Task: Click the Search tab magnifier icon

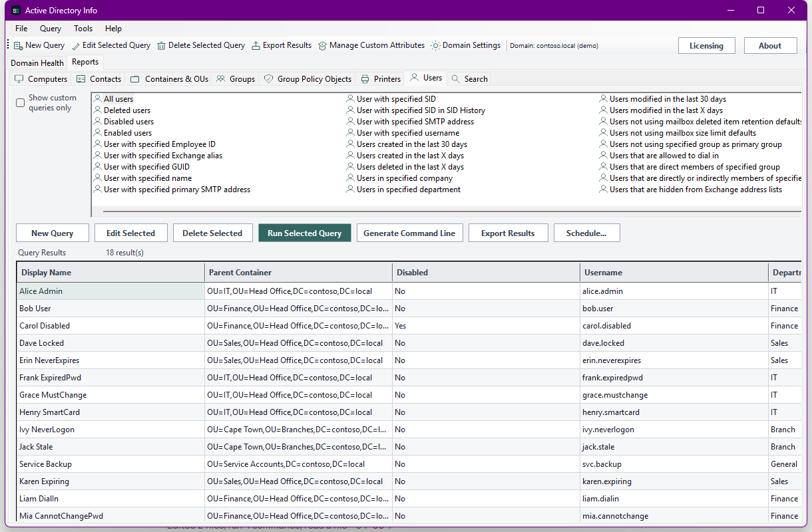Action: (456, 78)
